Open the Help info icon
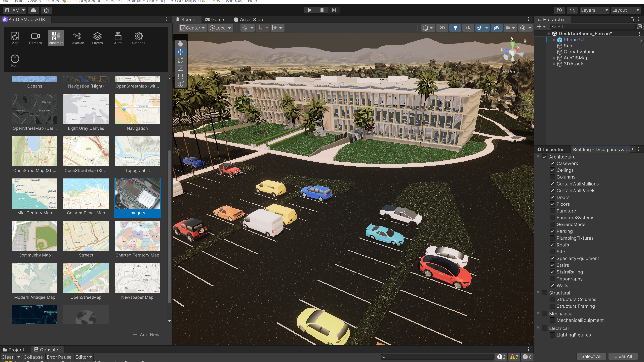644x362 pixels. click(x=15, y=61)
